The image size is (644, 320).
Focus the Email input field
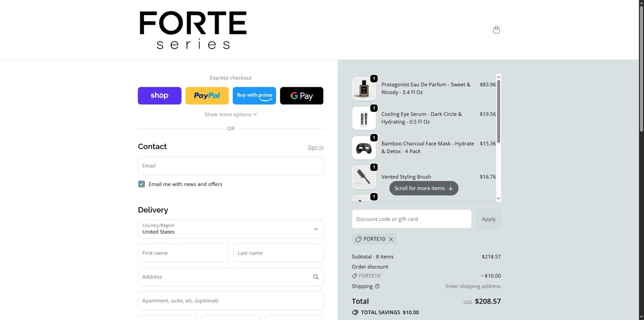(x=231, y=166)
